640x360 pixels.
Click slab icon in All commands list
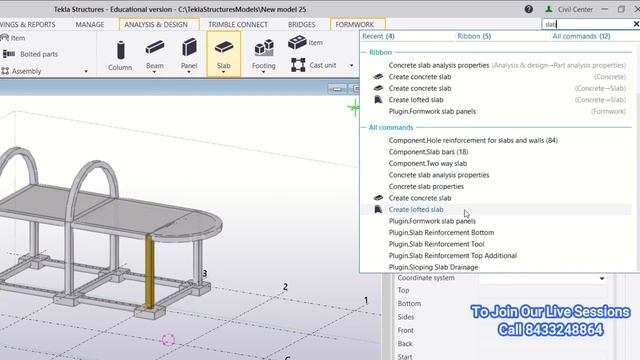pyautogui.click(x=378, y=198)
